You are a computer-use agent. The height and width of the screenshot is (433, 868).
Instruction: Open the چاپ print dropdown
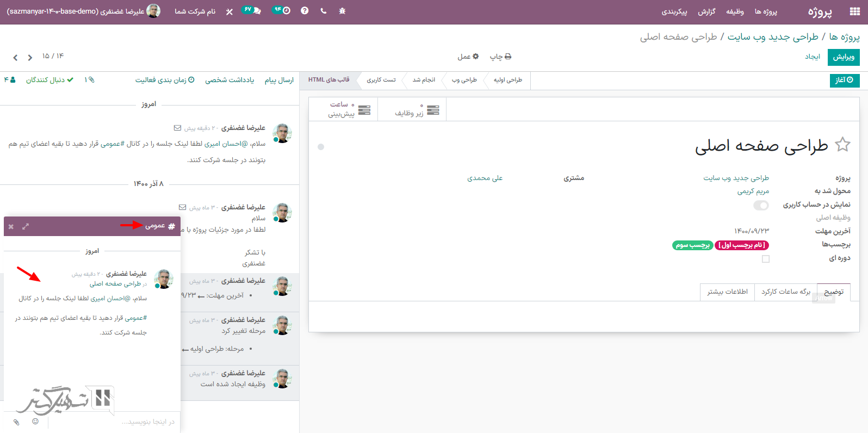pos(500,57)
